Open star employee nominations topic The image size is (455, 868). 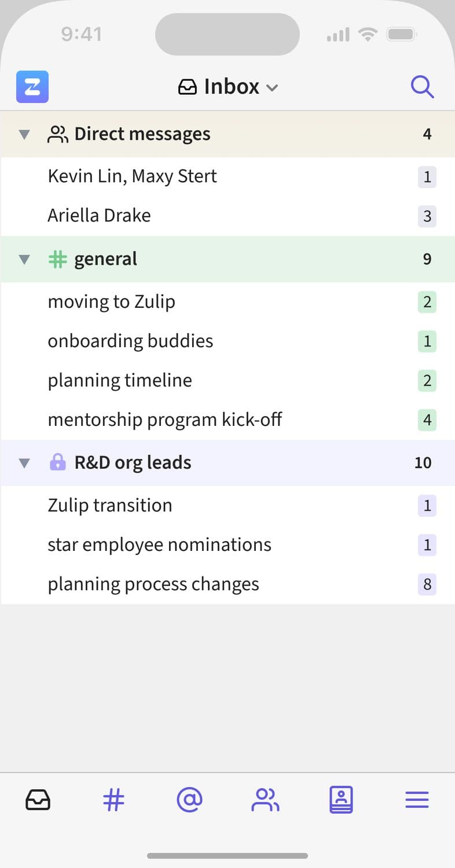[x=159, y=545]
